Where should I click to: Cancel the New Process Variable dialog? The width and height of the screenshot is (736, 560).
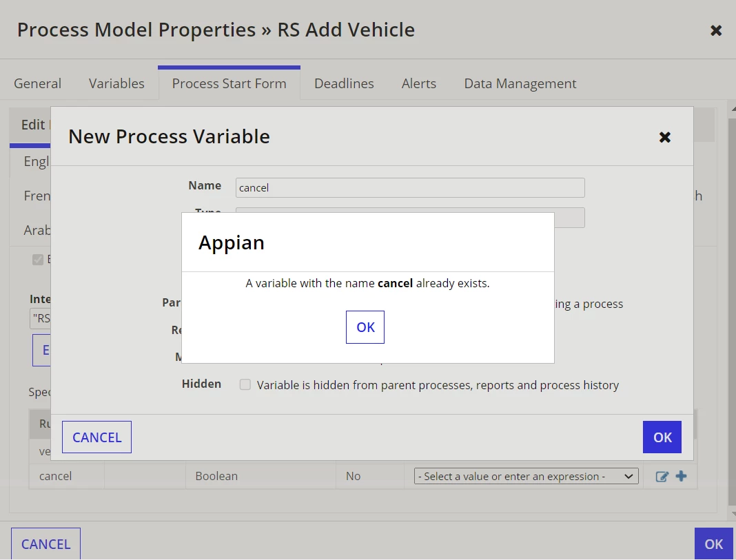(96, 437)
